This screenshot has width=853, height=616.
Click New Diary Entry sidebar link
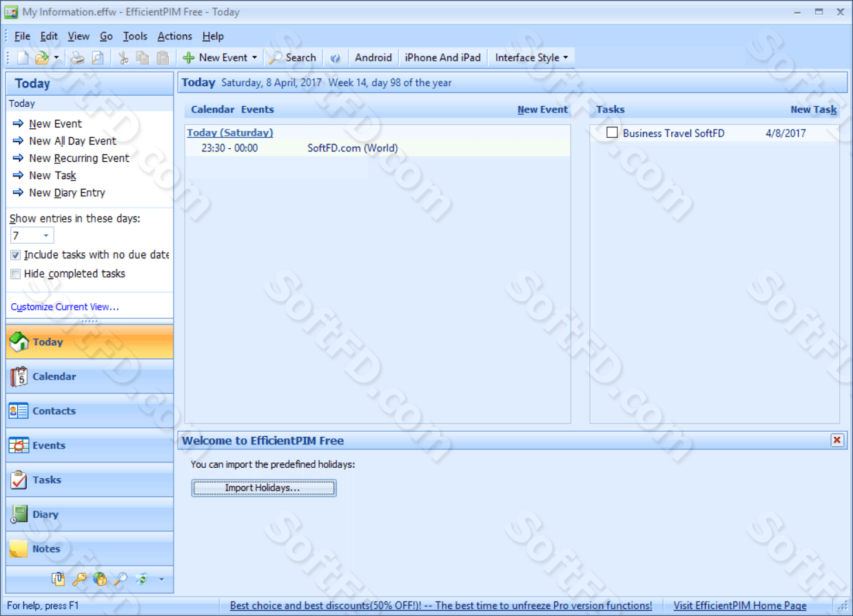pos(67,193)
